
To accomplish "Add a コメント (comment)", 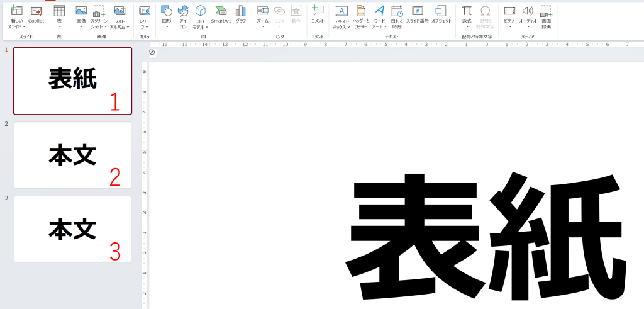I will tap(318, 14).
